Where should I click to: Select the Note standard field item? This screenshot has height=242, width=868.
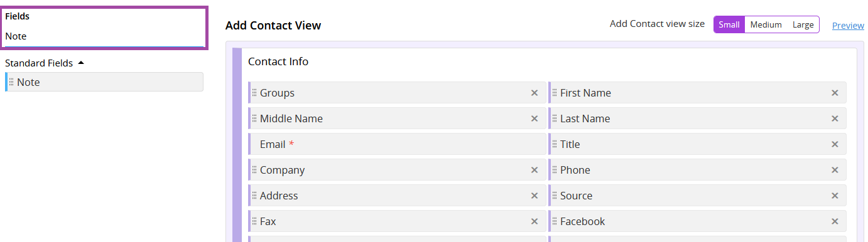point(104,82)
